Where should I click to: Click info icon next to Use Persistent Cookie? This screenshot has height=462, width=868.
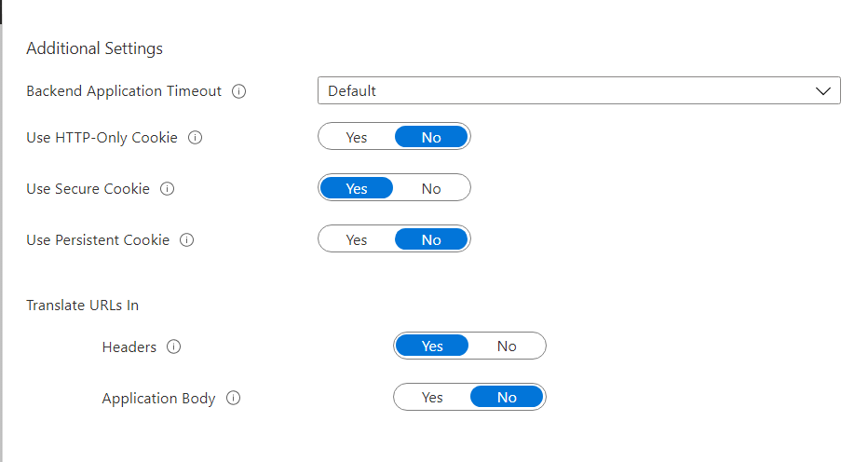pyautogui.click(x=186, y=240)
